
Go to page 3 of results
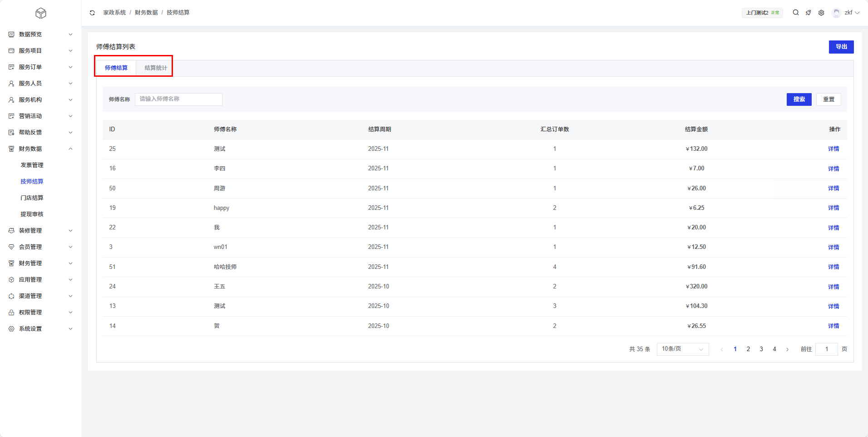click(761, 349)
